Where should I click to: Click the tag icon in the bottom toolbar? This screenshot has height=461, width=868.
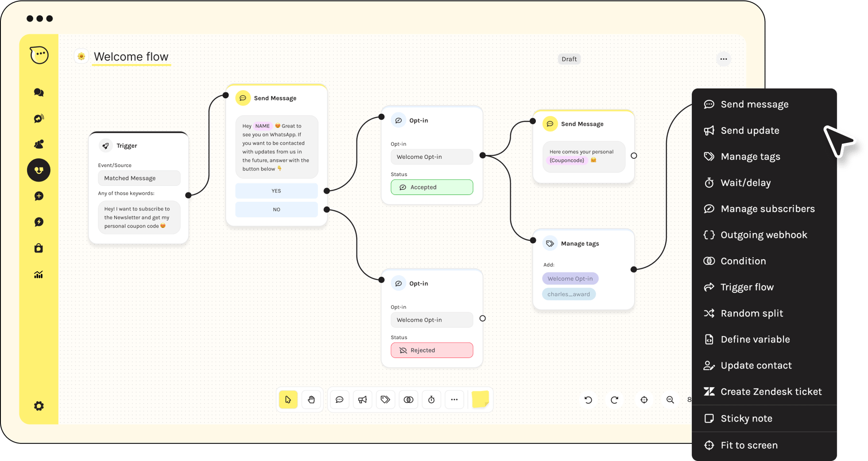[386, 400]
